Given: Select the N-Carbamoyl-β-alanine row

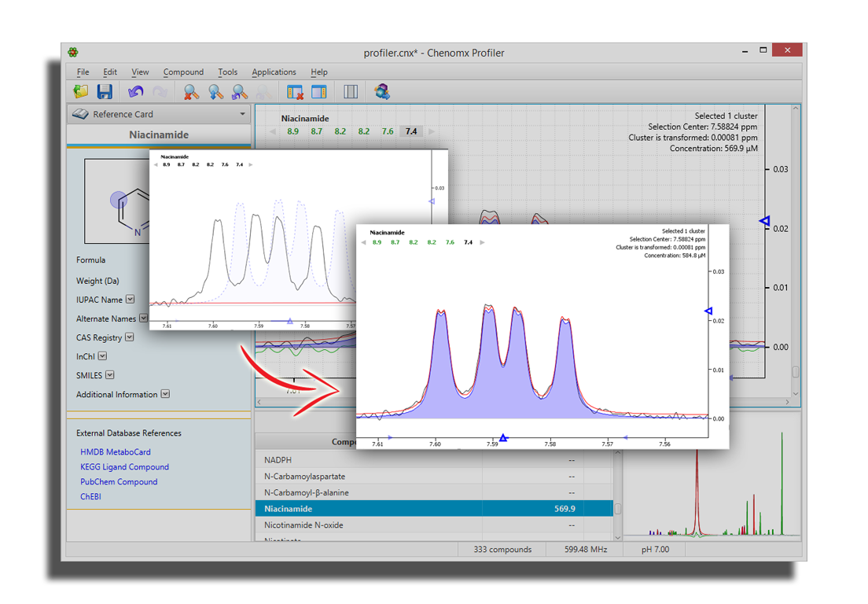Looking at the screenshot, I should pos(434,492).
